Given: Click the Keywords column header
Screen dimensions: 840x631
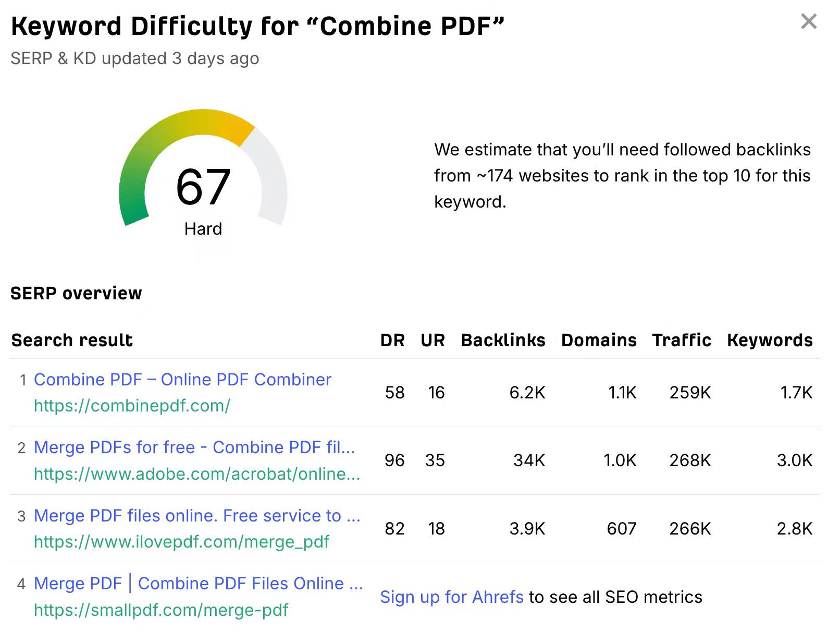Looking at the screenshot, I should coord(770,341).
